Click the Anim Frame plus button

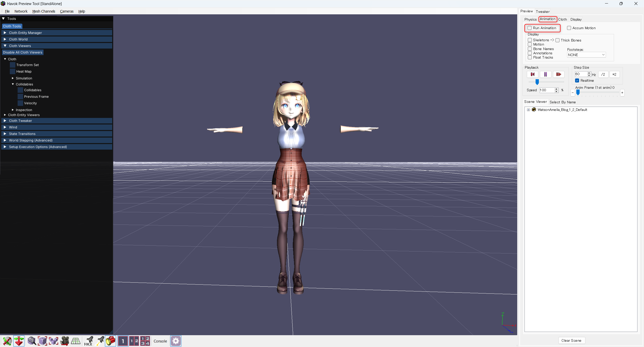coord(622,93)
